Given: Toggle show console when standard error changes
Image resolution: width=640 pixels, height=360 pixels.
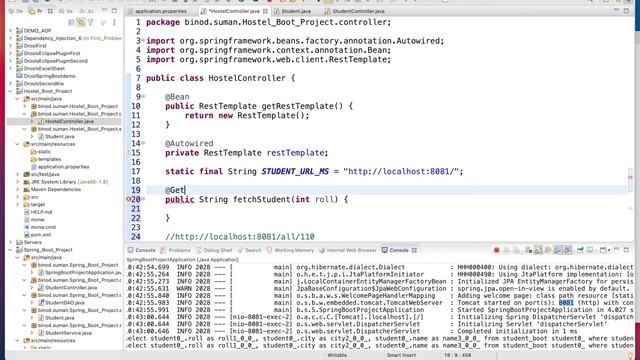Looking at the screenshot, I should [x=567, y=250].
